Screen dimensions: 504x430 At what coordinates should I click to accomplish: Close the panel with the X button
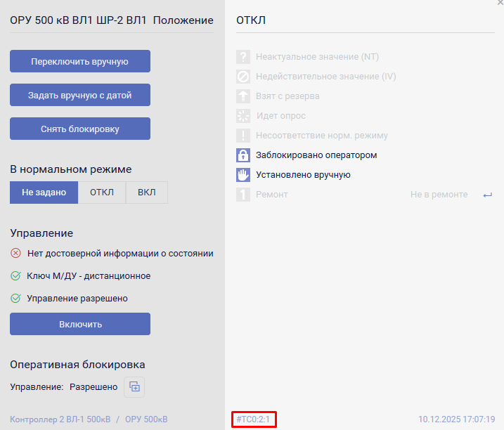pyautogui.click(x=500, y=3)
